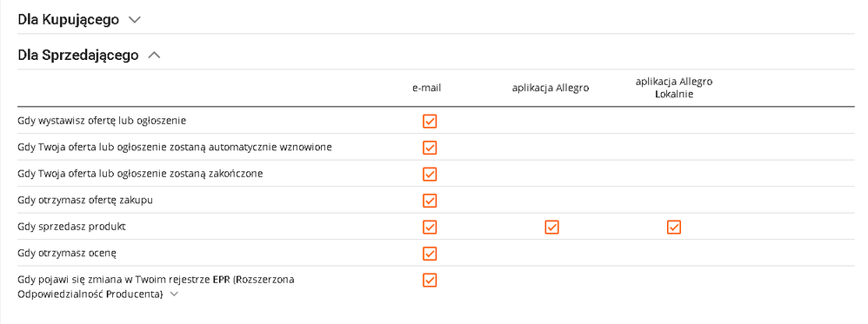Image resolution: width=868 pixels, height=324 pixels.
Task: Toggle e-mail for Gdy otrzymasz ocenę
Action: [x=430, y=254]
